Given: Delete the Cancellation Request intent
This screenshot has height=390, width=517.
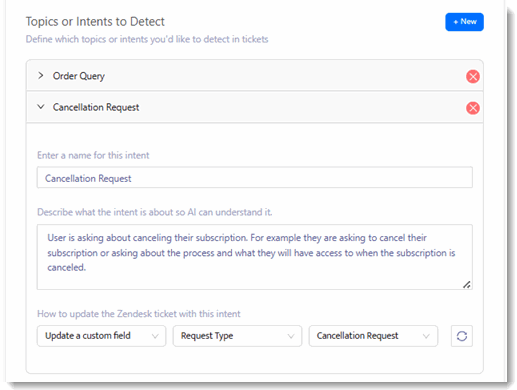Looking at the screenshot, I should (473, 108).
